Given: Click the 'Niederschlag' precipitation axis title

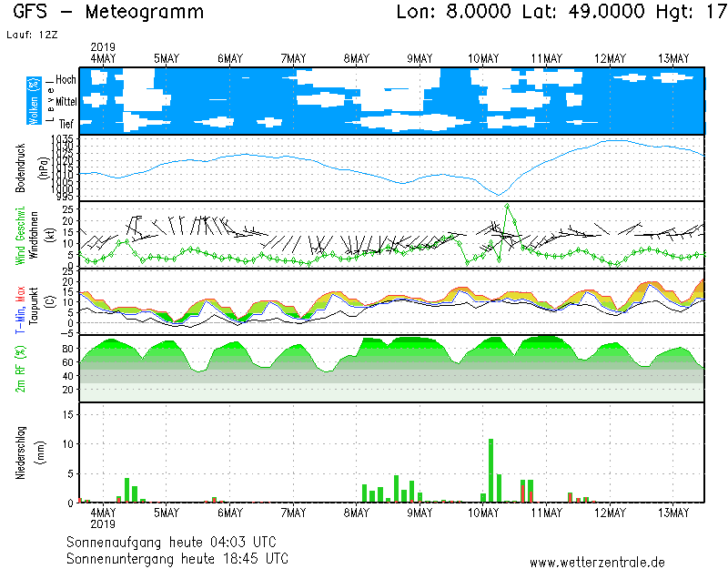Looking at the screenshot, I should point(20,452).
